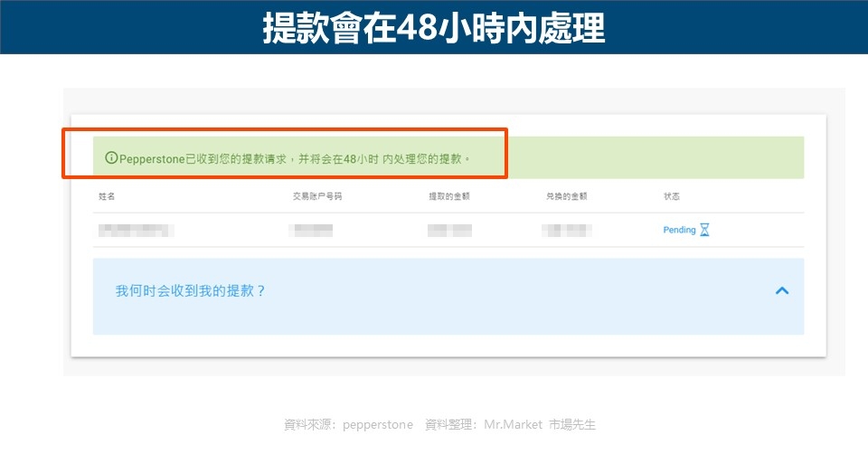Select the 交易账户号码 column header
The width and height of the screenshot is (868, 454).
[x=317, y=196]
